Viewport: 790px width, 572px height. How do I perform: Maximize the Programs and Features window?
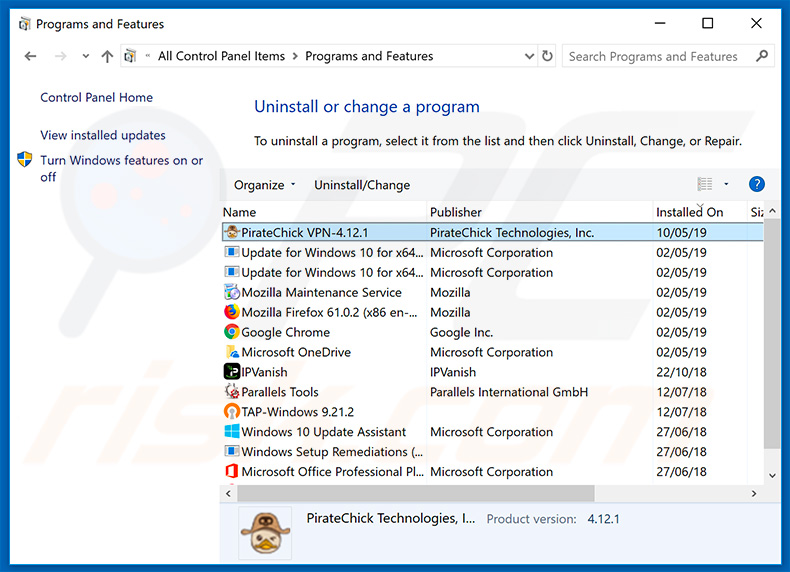click(x=707, y=23)
